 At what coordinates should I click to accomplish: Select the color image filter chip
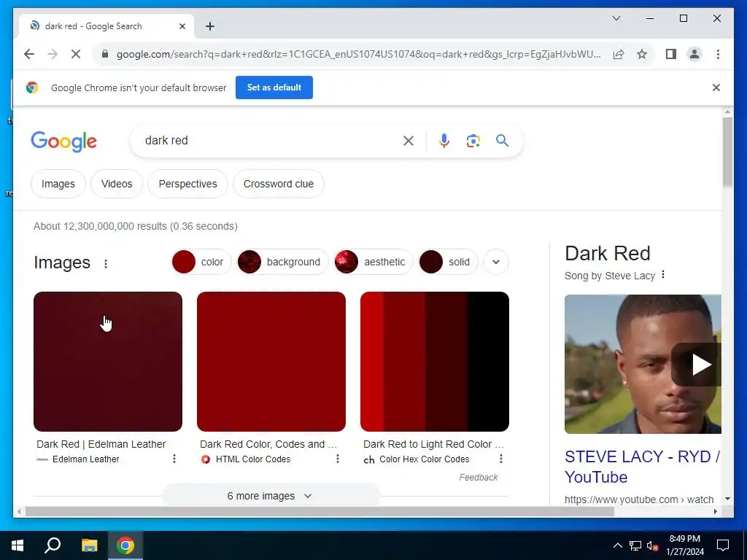[201, 262]
